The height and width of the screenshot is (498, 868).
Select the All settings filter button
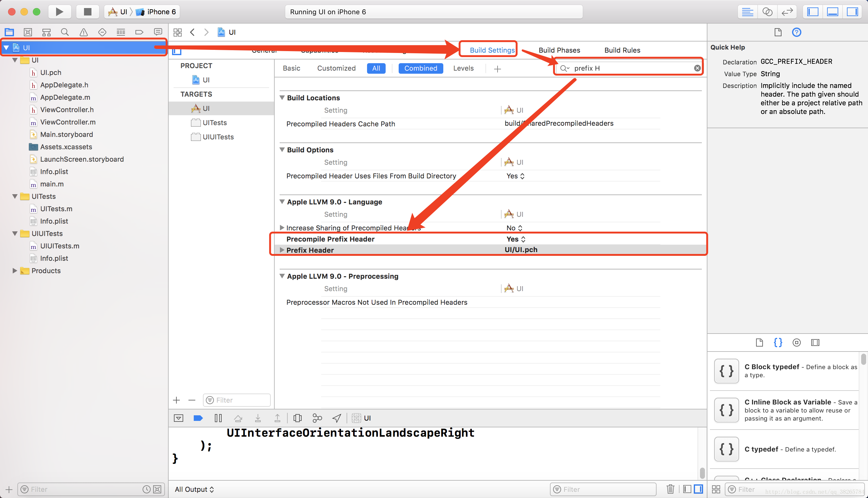(376, 68)
